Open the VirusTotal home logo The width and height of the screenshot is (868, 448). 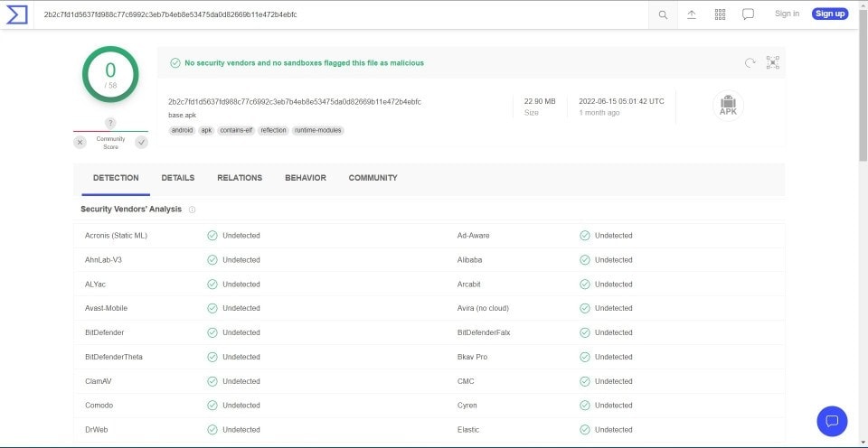click(16, 14)
